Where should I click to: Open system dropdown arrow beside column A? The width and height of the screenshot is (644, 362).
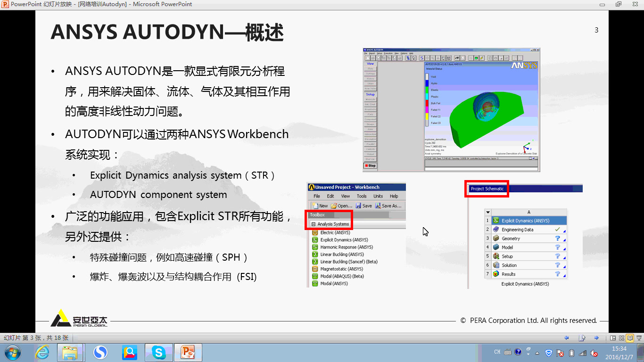[488, 212]
